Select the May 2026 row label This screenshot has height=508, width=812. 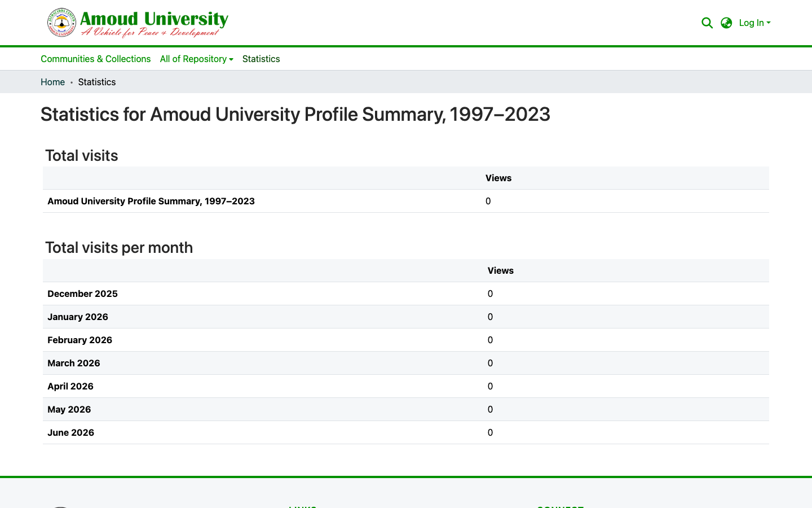(69, 409)
